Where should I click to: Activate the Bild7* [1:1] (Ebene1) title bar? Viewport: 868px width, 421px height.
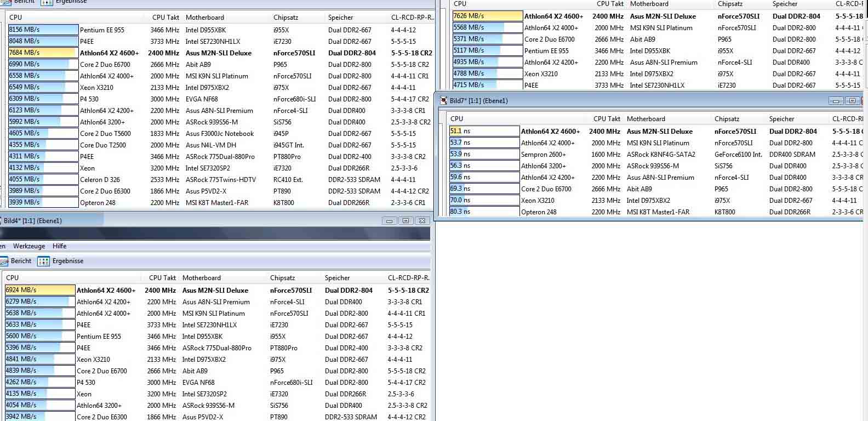tap(650, 101)
